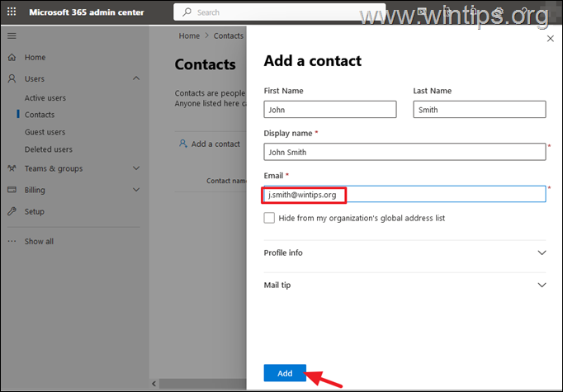563x392 pixels.
Task: Click the Home house icon in sidebar
Action: click(12, 57)
